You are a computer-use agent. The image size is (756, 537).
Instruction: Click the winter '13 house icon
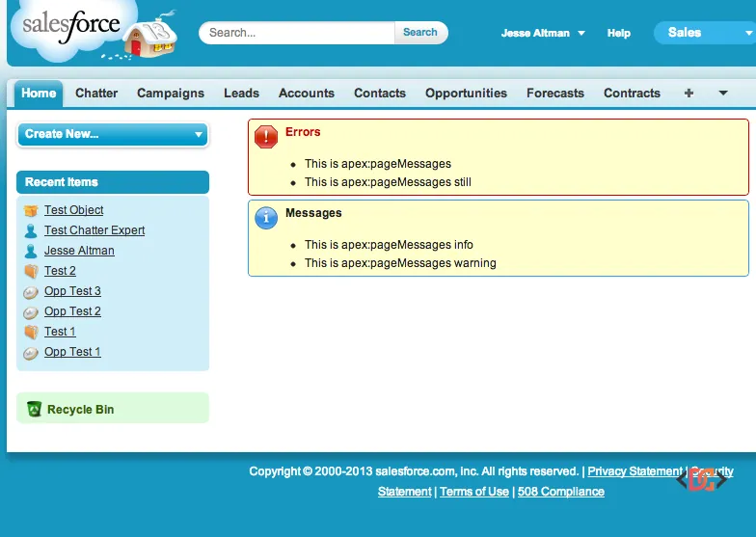150,37
